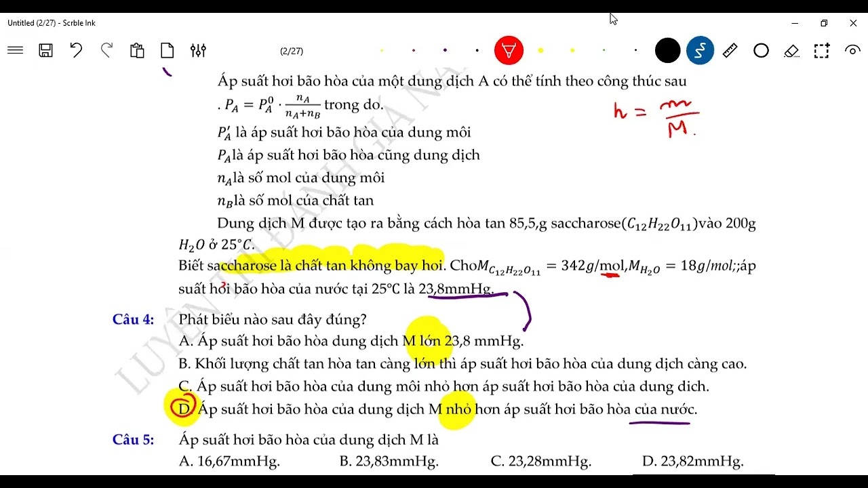Viewport: 868px width, 488px height.
Task: Open the eye view options icon
Action: [x=852, y=50]
